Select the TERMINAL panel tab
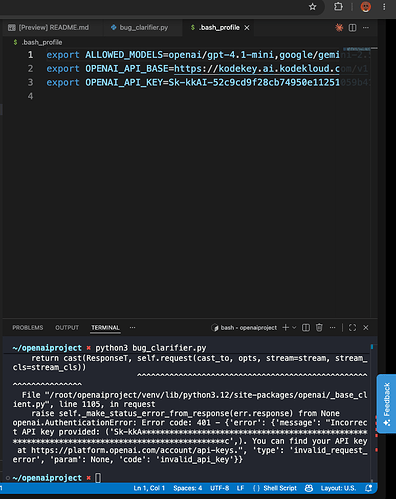Image resolution: width=396 pixels, height=499 pixels. (x=105, y=328)
